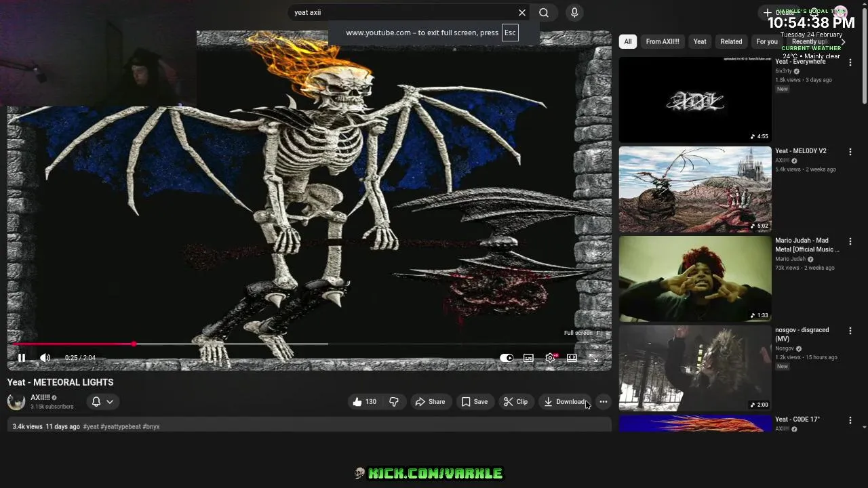This screenshot has height=488, width=868.
Task: Click the 'Yeat - MELODY V2' title
Action: coord(800,151)
